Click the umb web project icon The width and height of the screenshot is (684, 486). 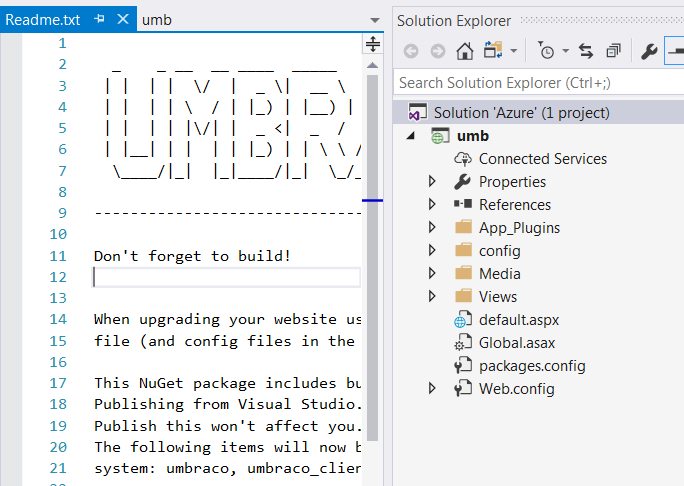click(440, 136)
